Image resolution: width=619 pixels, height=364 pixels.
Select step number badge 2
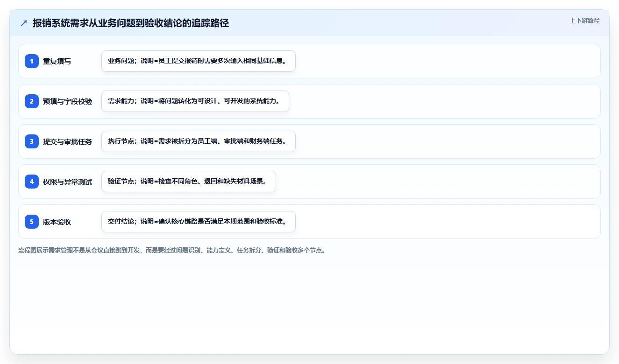click(x=32, y=101)
